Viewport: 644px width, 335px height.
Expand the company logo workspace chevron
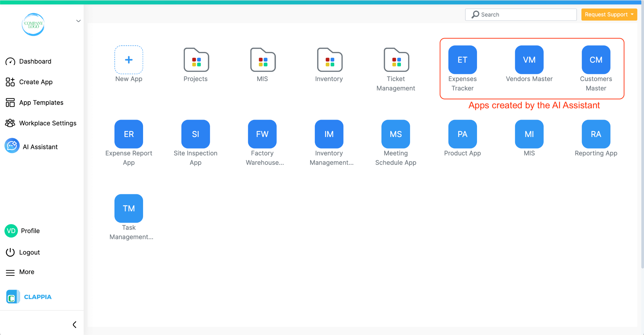pyautogui.click(x=78, y=21)
